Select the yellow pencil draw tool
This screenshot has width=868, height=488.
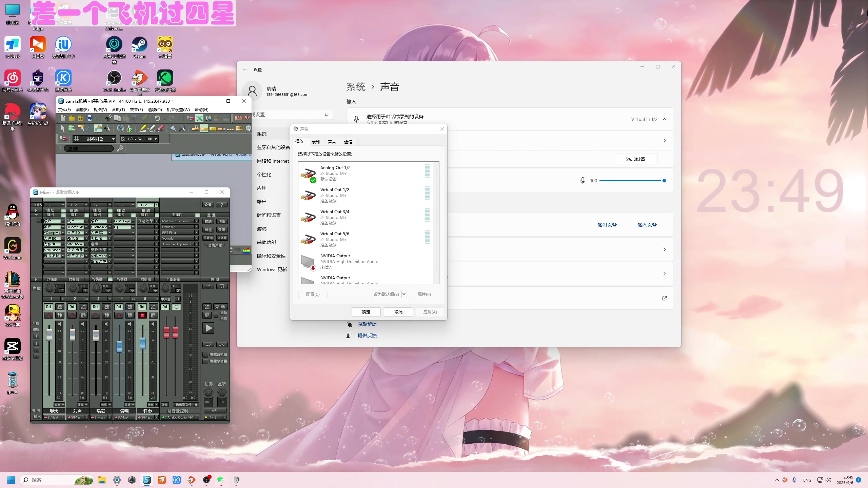tap(143, 128)
